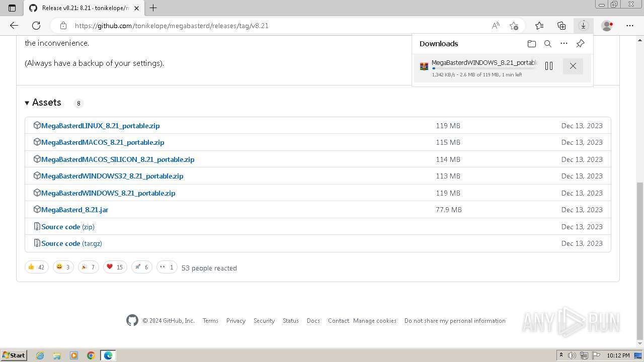Click the GitHub logo in footer
The width and height of the screenshot is (644, 362).
[132, 320]
